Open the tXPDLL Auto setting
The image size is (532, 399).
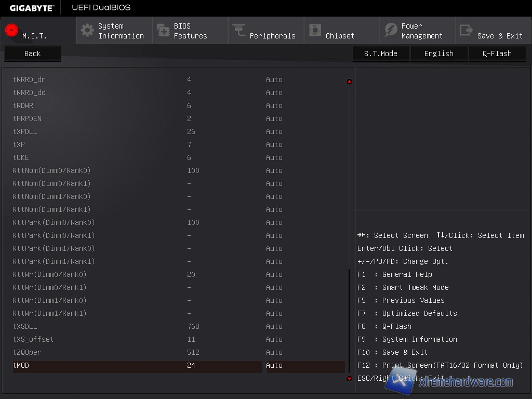274,131
